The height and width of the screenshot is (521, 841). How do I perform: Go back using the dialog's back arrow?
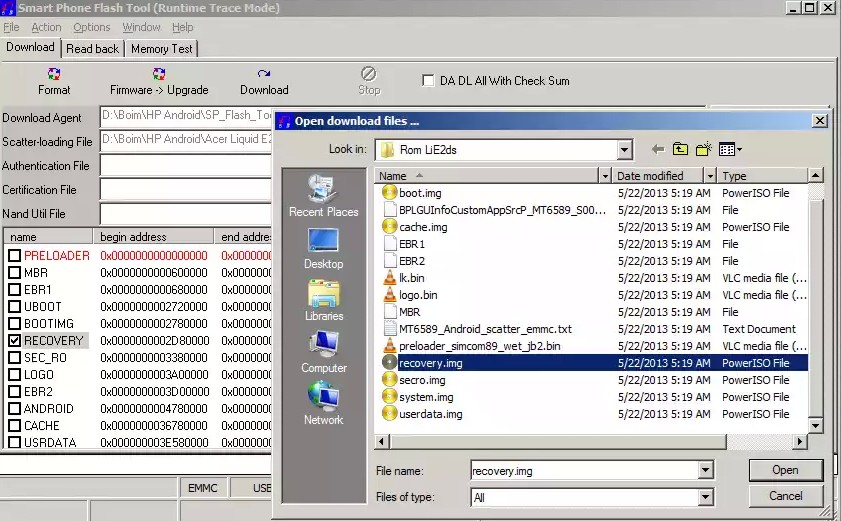pos(658,150)
